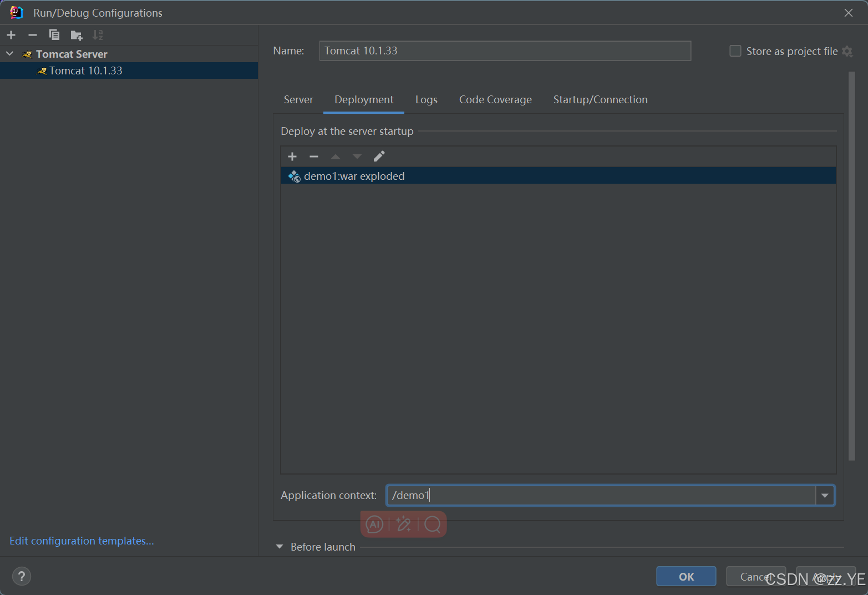868x595 pixels.
Task: Open the Startup/Connection tab
Action: click(x=600, y=99)
